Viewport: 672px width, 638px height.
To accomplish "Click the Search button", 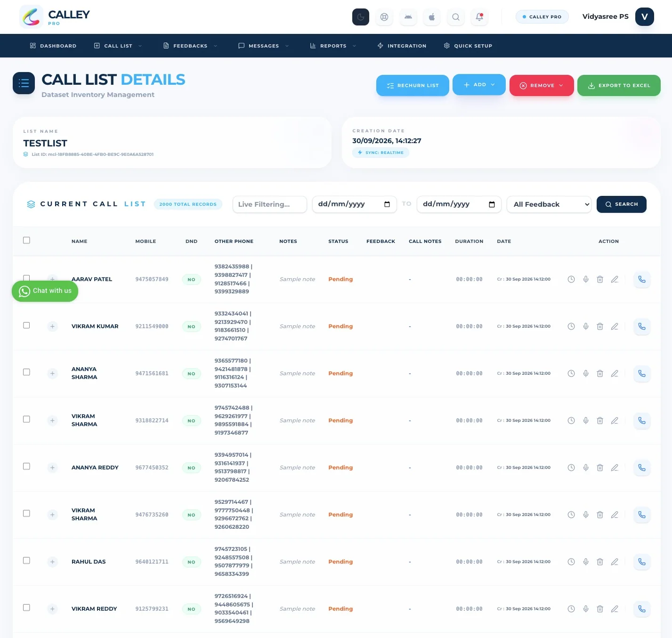I will click(x=622, y=204).
